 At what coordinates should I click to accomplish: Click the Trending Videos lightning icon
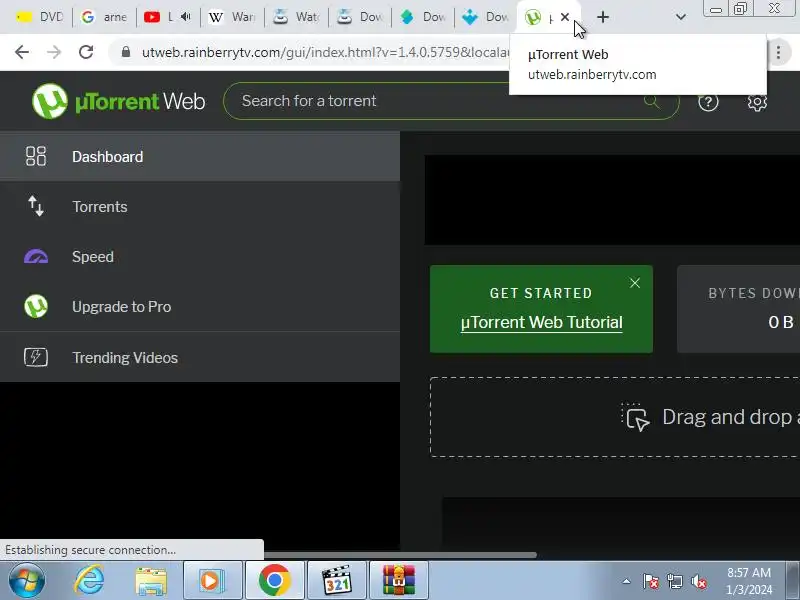click(36, 357)
